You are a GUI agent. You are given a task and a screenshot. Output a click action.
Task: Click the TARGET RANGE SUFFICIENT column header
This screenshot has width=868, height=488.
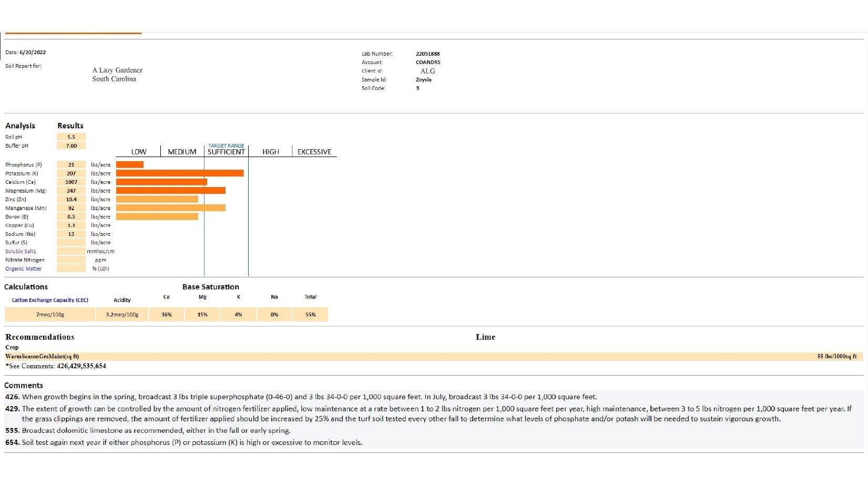(226, 149)
